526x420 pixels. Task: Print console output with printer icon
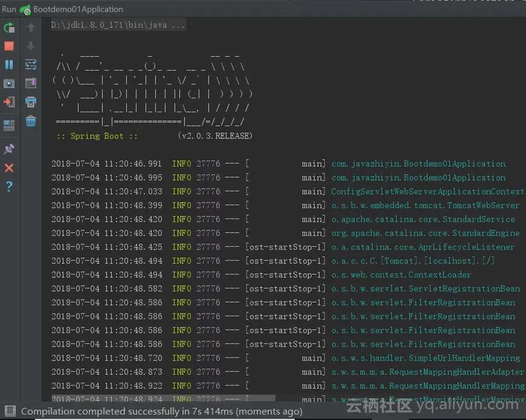[x=31, y=102]
